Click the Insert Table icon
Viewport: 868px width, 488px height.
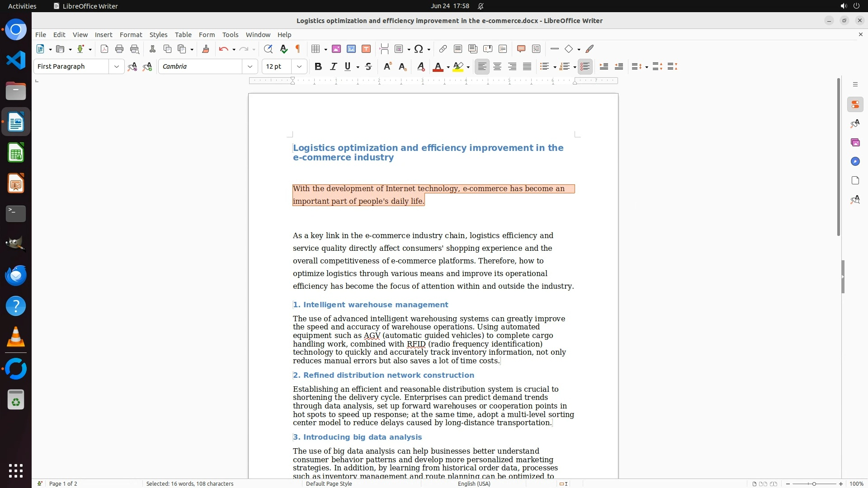click(x=316, y=49)
